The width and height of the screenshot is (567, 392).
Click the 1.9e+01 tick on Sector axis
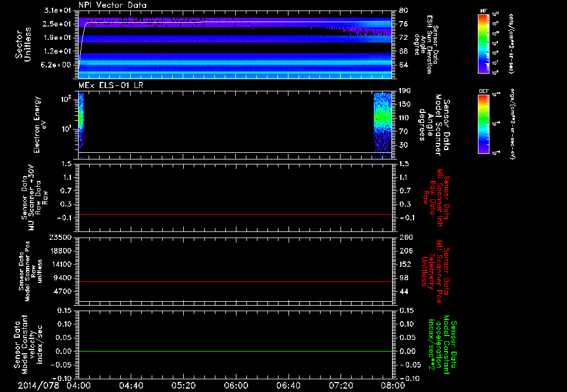(x=57, y=38)
